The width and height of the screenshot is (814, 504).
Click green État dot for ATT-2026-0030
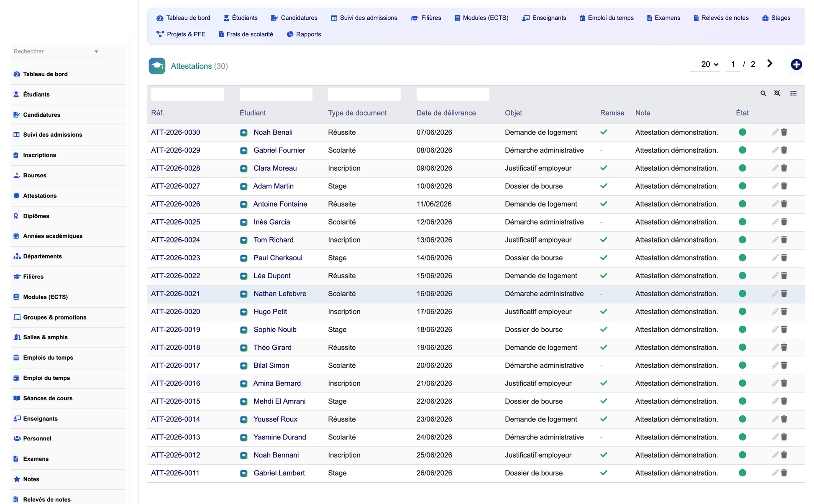click(742, 132)
